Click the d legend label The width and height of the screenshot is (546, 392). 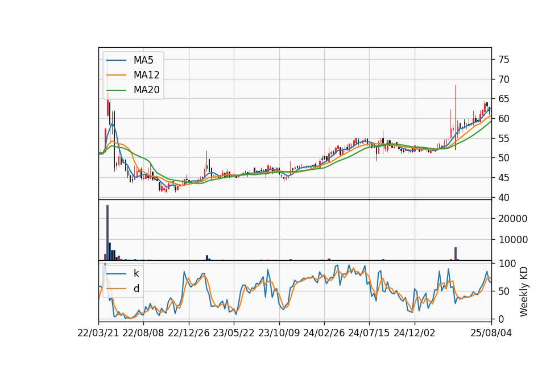(x=136, y=289)
